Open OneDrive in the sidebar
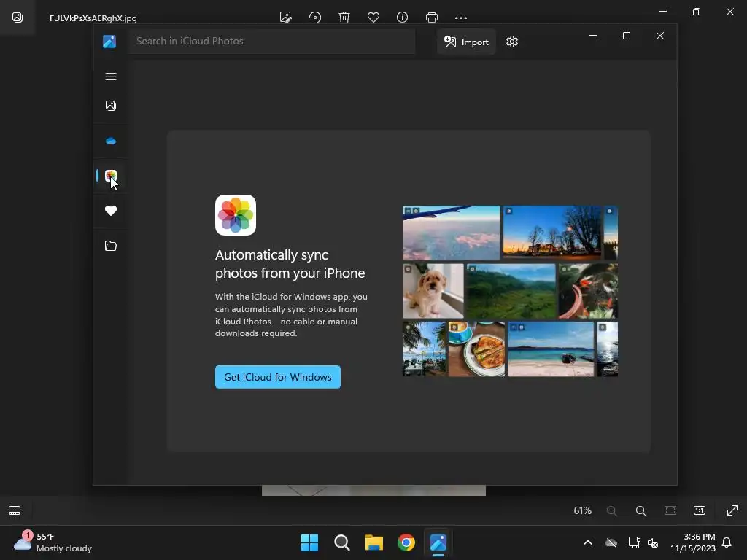 click(x=111, y=141)
